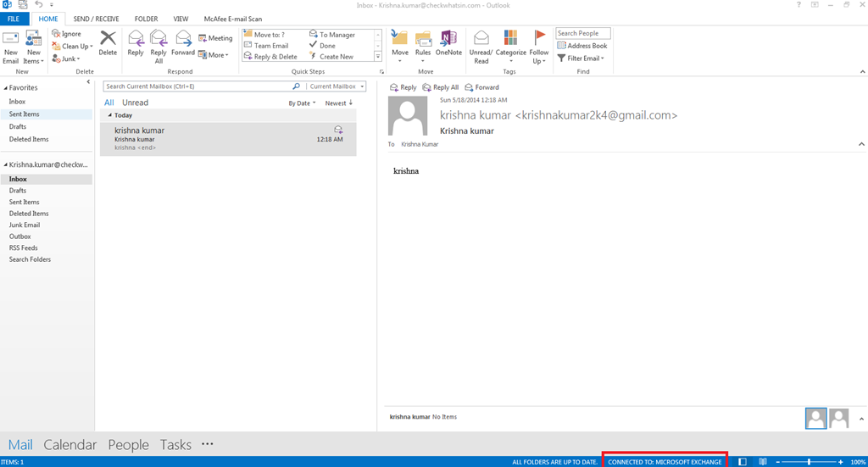
Task: Collapse the message header
Action: click(x=861, y=144)
